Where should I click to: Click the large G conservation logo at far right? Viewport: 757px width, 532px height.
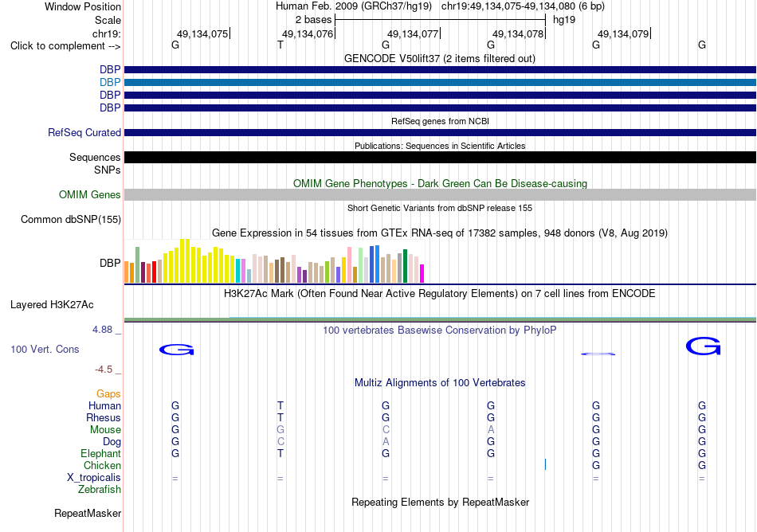pyautogui.click(x=704, y=346)
